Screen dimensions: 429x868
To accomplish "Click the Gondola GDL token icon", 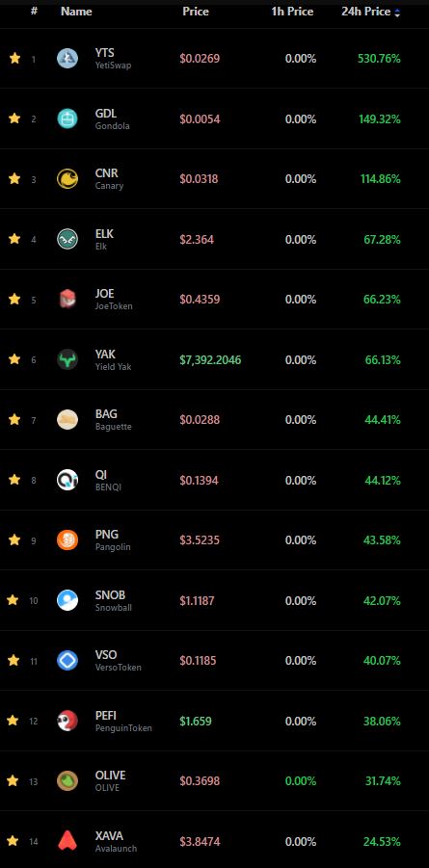I will click(67, 118).
